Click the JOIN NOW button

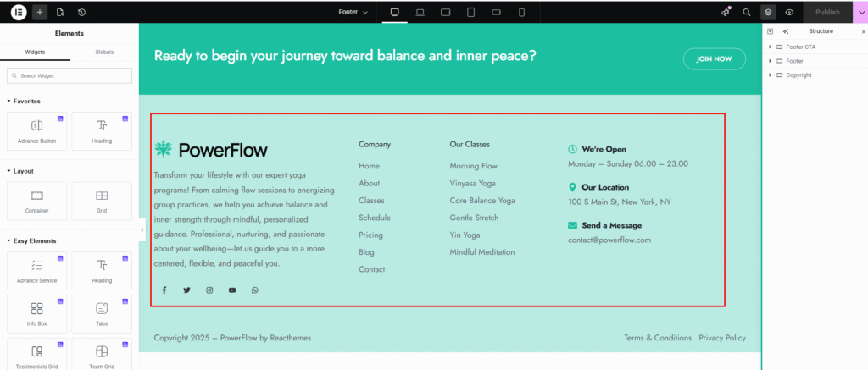[714, 59]
